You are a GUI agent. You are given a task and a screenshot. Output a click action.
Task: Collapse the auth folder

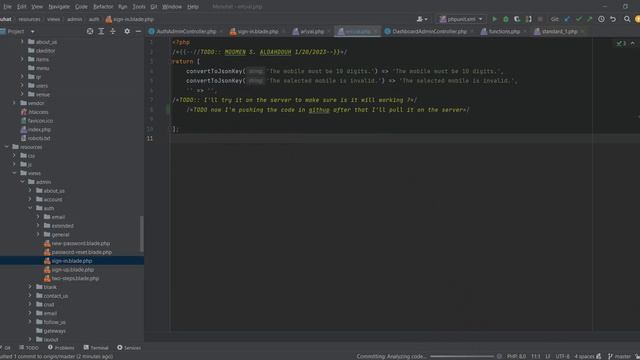tap(30, 208)
